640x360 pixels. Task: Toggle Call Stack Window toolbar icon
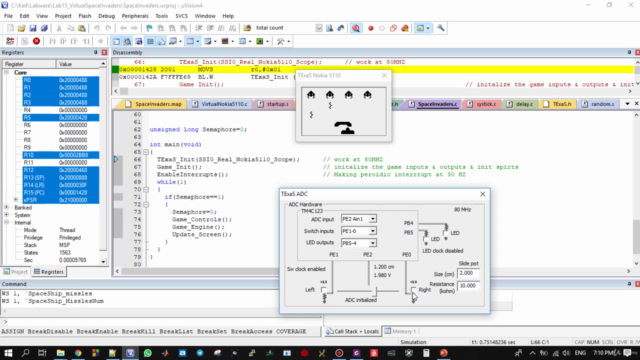tap(162, 41)
